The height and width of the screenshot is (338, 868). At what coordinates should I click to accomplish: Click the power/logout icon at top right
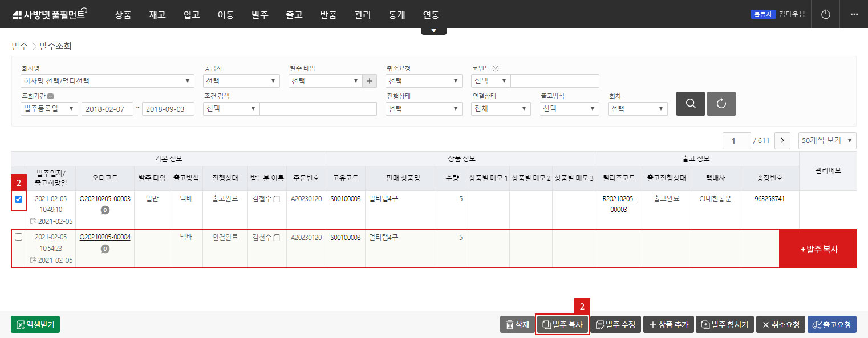click(825, 14)
